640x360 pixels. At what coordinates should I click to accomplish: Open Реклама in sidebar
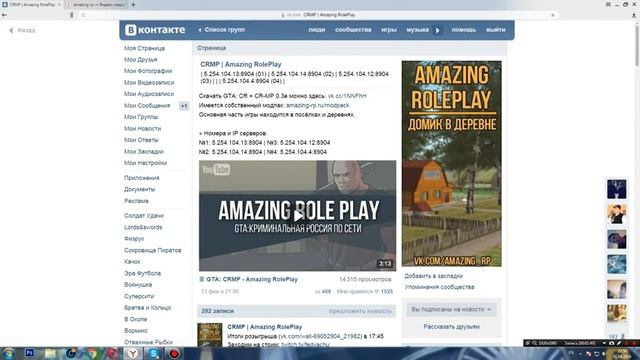coord(136,201)
